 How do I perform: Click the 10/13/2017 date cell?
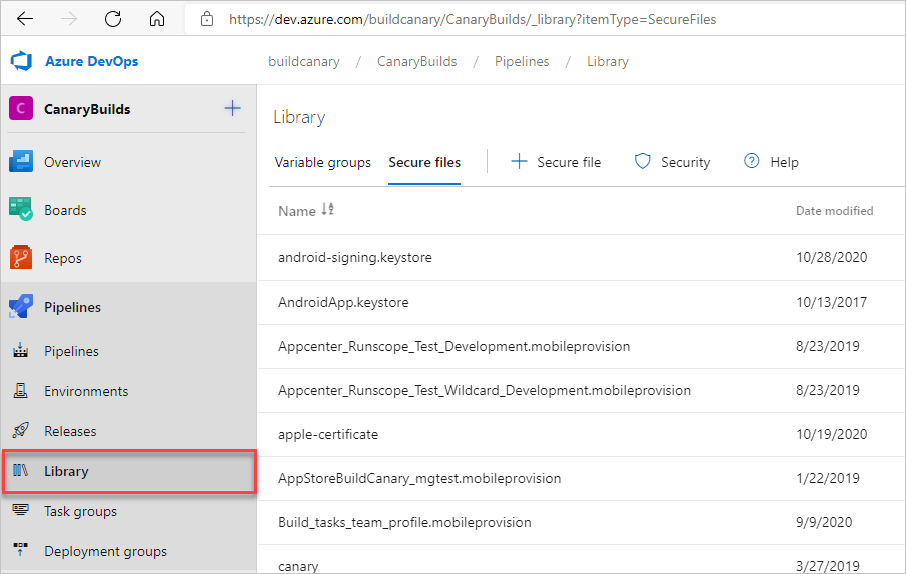pyautogui.click(x=831, y=302)
